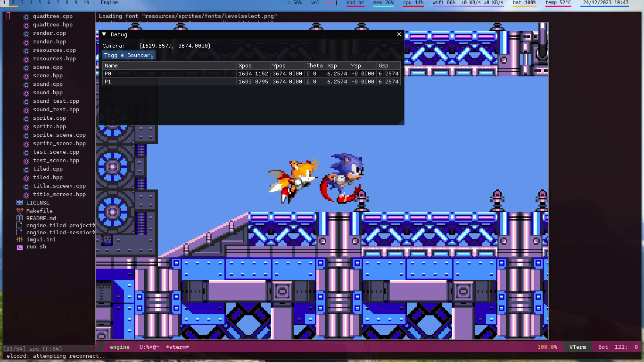Open test_scene.cpp in the file tree
Screen dimensions: 644x362
[56, 152]
